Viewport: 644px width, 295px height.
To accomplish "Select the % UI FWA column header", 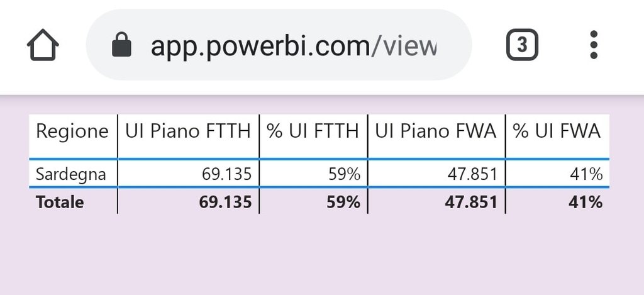I will pyautogui.click(x=557, y=131).
